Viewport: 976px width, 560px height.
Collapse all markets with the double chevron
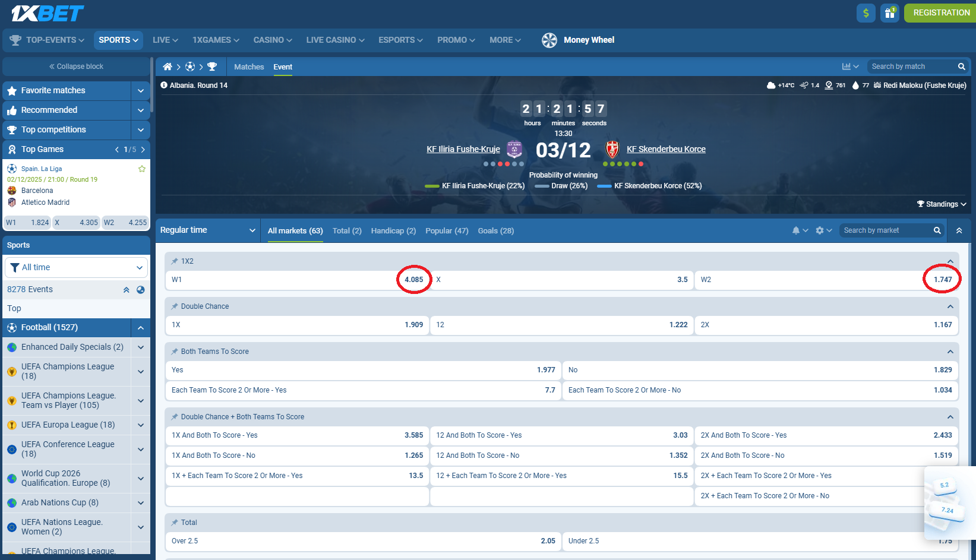[x=959, y=230]
